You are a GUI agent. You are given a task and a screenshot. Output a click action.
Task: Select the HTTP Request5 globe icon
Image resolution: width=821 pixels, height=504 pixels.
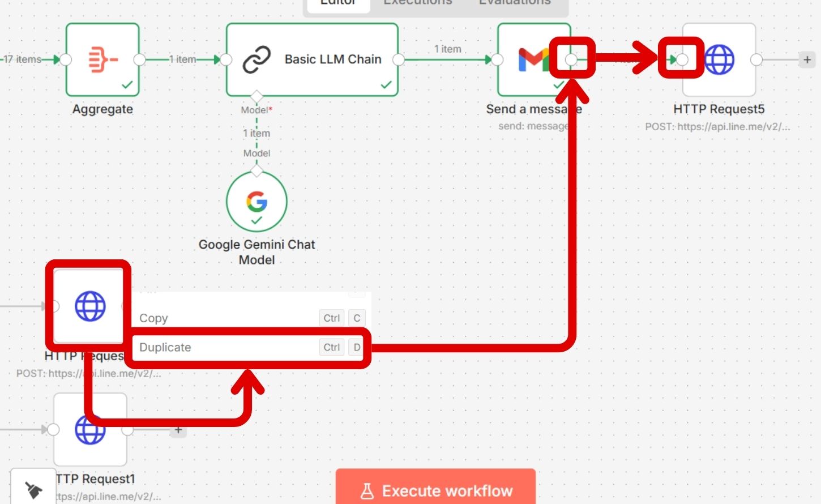[719, 59]
